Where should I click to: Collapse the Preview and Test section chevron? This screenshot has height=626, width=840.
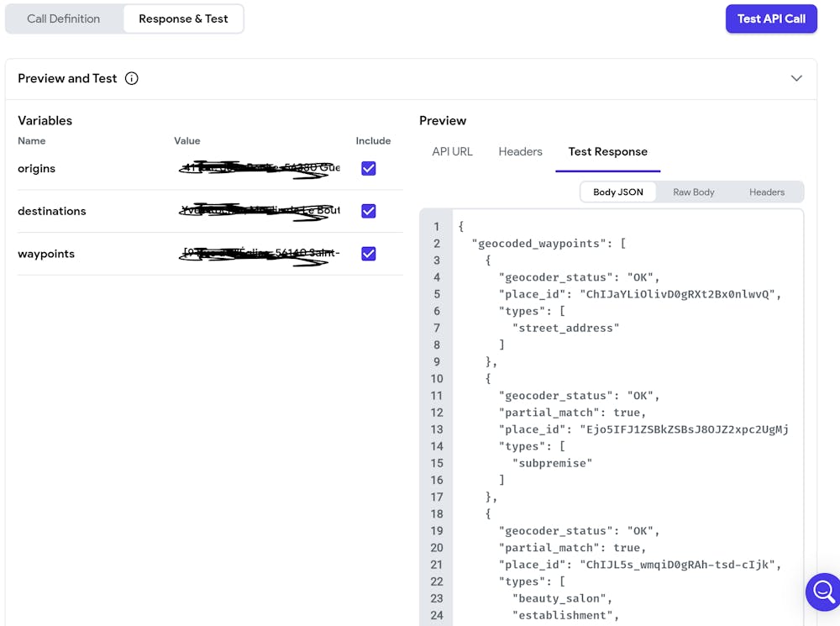[x=796, y=78]
